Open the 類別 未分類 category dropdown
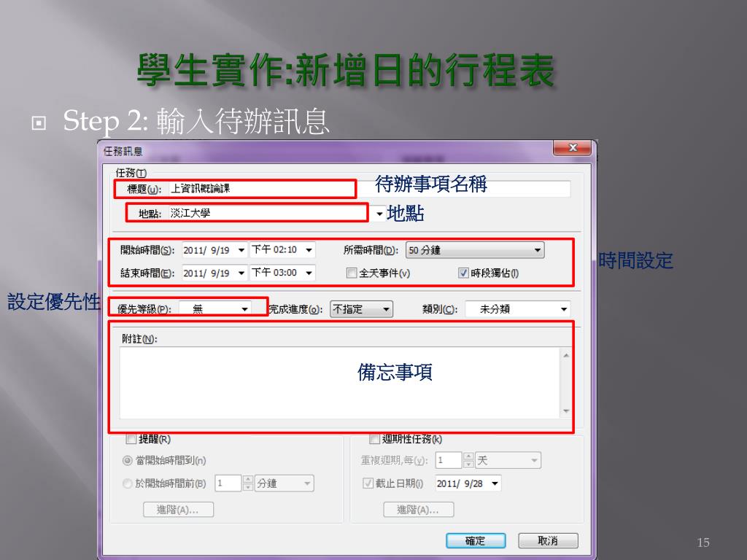This screenshot has width=747, height=560. 517,309
